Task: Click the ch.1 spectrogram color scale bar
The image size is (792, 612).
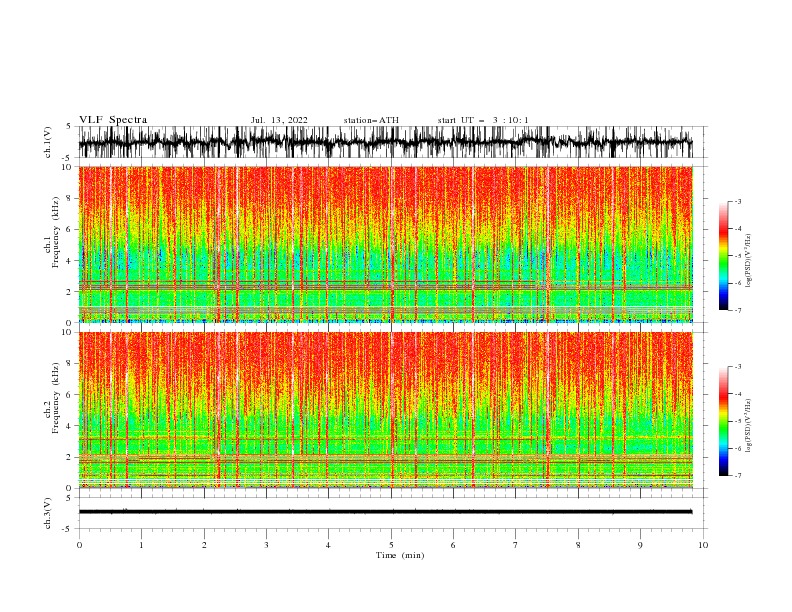Action: 723,256
